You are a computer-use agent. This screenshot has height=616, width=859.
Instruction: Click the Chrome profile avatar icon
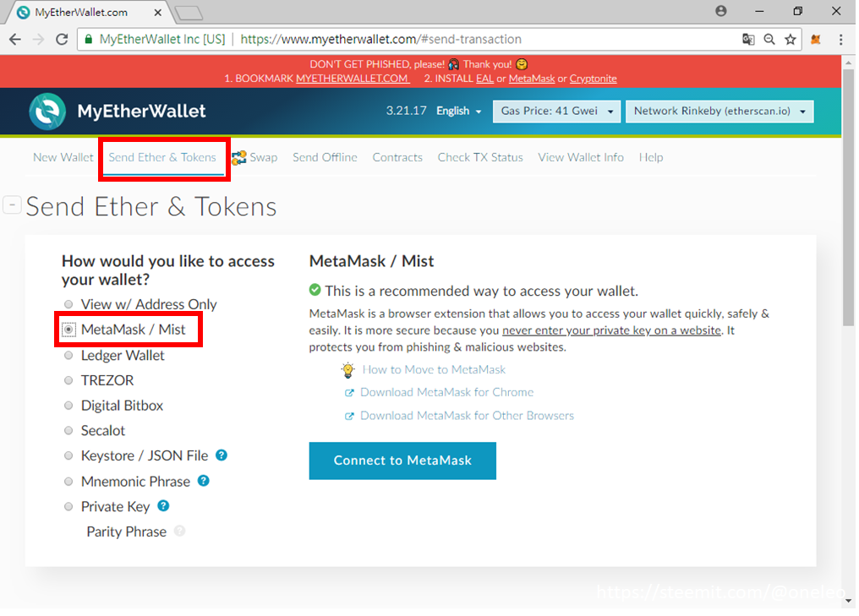pyautogui.click(x=721, y=11)
